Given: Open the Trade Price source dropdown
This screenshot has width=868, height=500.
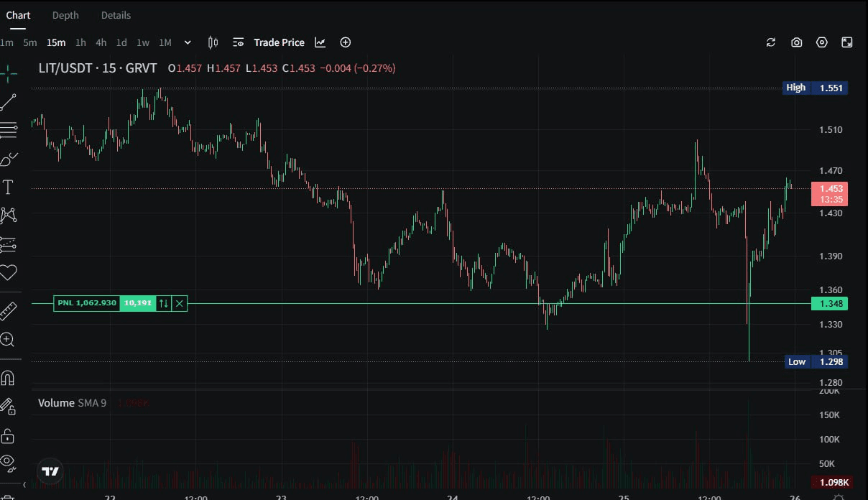Looking at the screenshot, I should [x=269, y=42].
